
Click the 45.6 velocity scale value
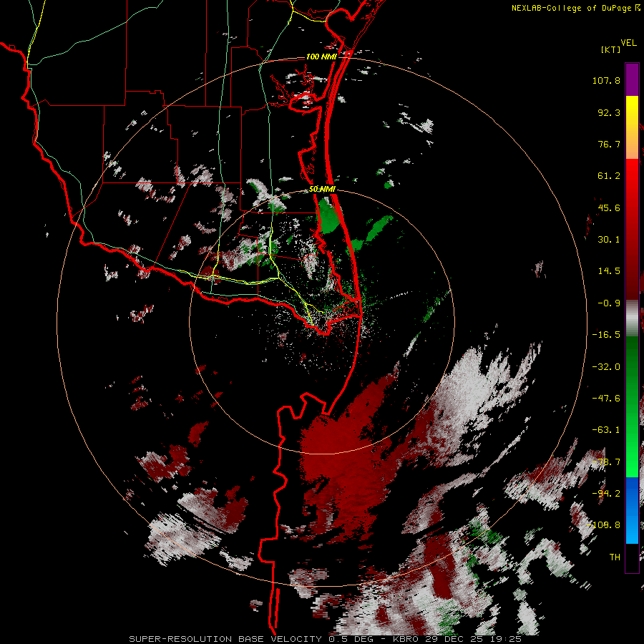click(x=609, y=208)
